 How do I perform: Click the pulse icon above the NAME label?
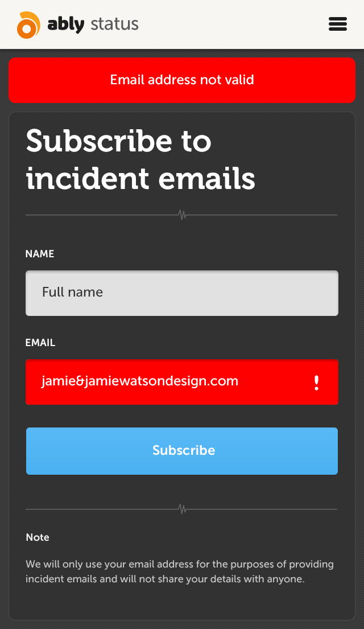[x=183, y=215]
